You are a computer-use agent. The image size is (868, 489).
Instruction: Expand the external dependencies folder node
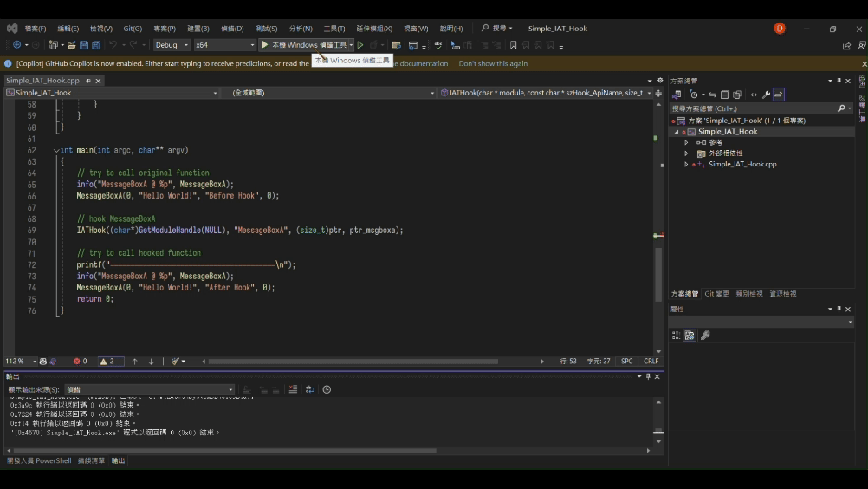tap(686, 153)
